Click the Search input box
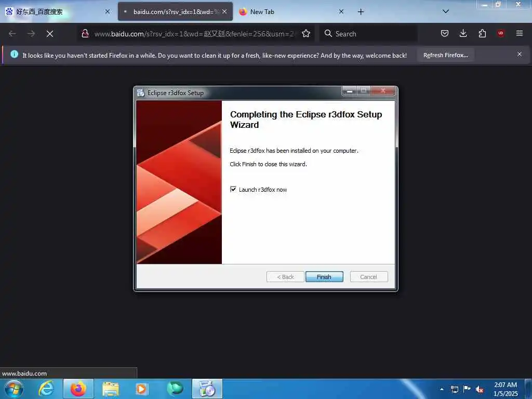The height and width of the screenshot is (399, 532). click(x=368, y=34)
